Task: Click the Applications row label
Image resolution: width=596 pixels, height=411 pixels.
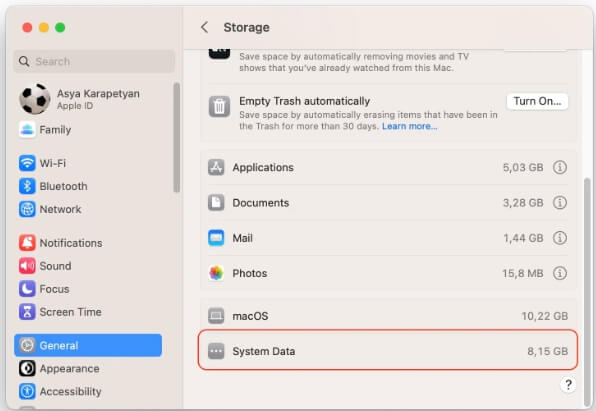Action: (263, 167)
